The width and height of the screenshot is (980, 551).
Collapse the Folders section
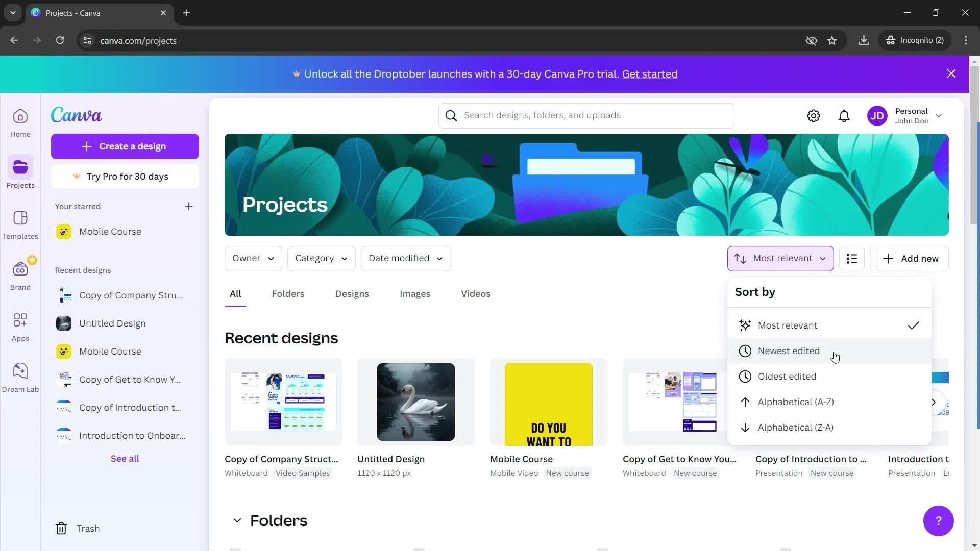pos(237,521)
